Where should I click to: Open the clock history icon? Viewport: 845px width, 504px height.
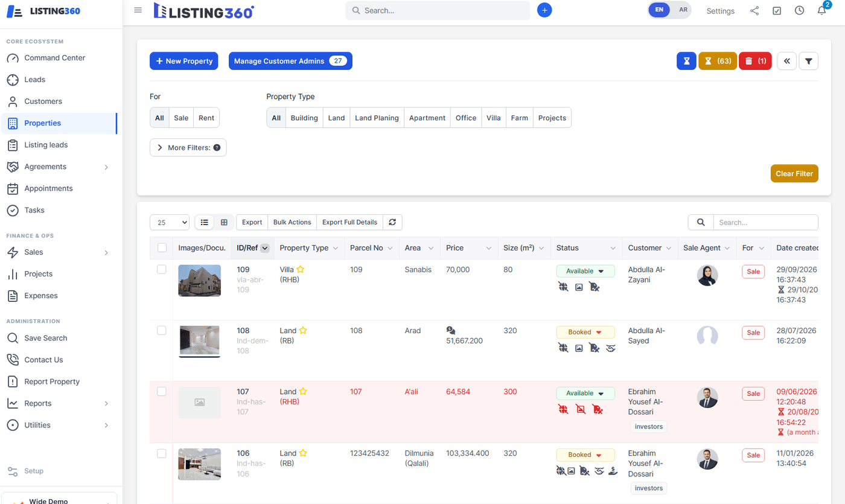[799, 11]
